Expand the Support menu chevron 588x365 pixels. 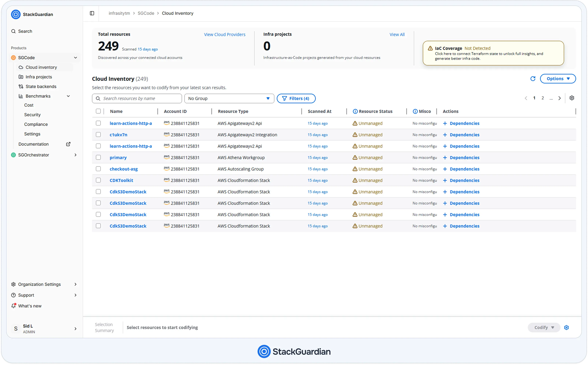tap(75, 295)
